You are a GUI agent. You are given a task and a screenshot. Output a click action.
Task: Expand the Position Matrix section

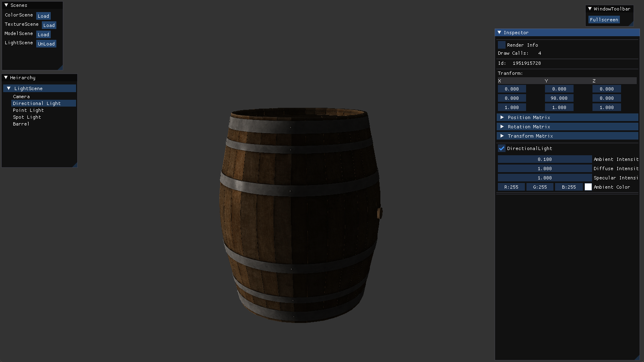tap(568, 117)
